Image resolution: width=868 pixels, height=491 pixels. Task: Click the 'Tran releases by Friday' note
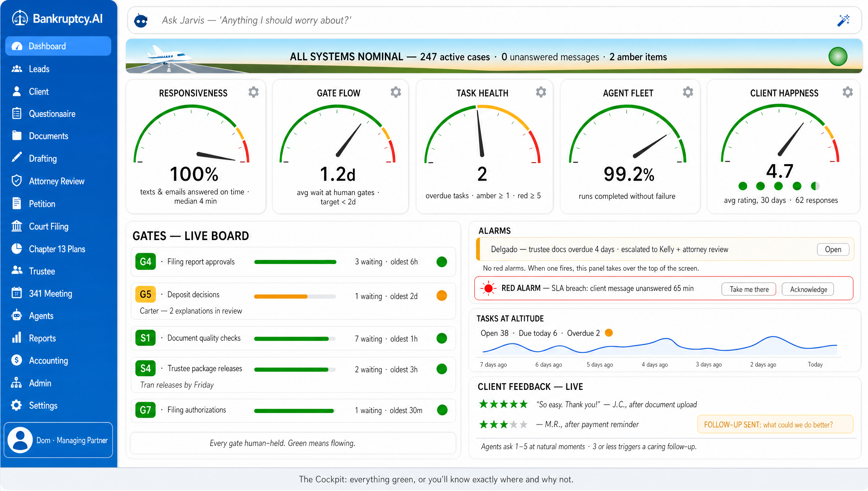[177, 385]
